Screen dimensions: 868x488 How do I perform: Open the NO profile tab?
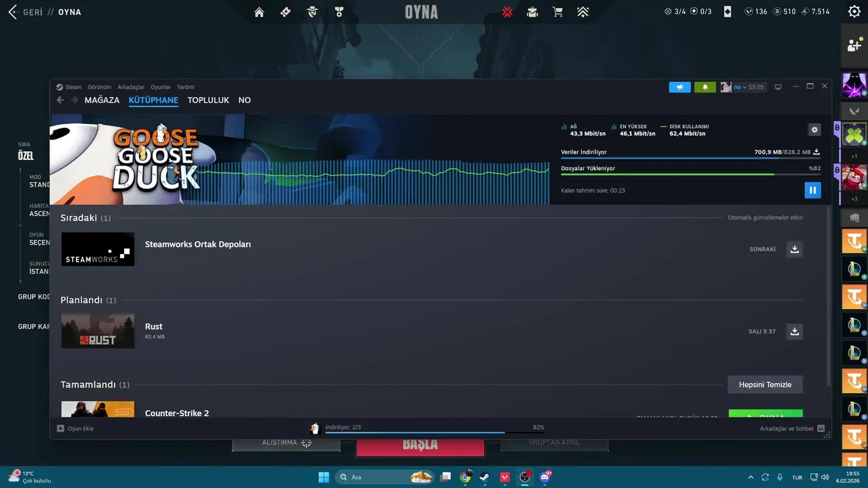pos(244,100)
